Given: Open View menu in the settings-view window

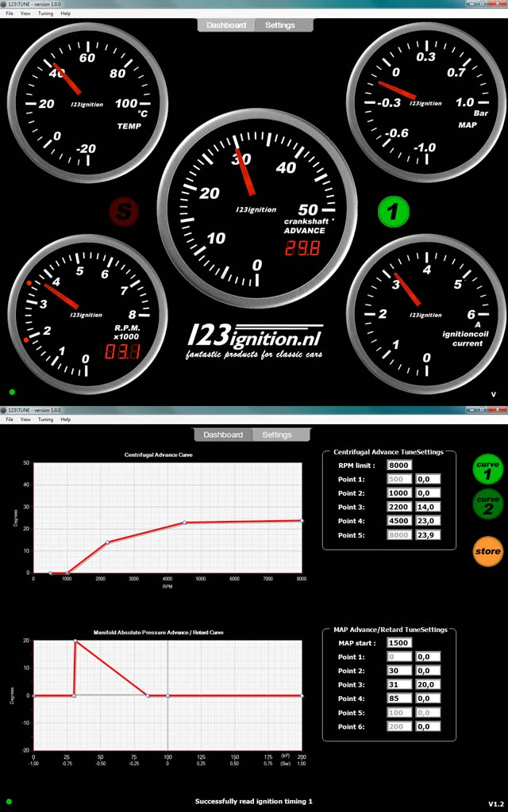Looking at the screenshot, I should (x=25, y=419).
